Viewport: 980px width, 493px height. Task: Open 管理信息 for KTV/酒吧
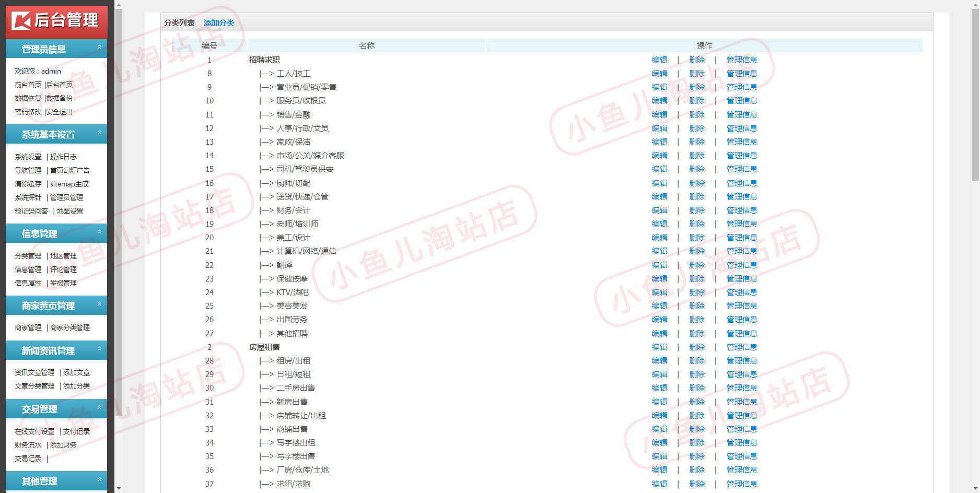coord(742,292)
